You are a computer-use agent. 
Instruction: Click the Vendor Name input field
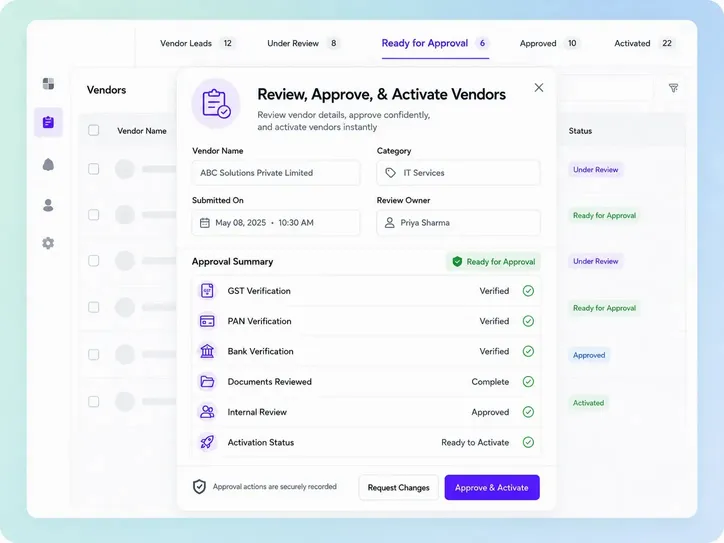coord(276,173)
